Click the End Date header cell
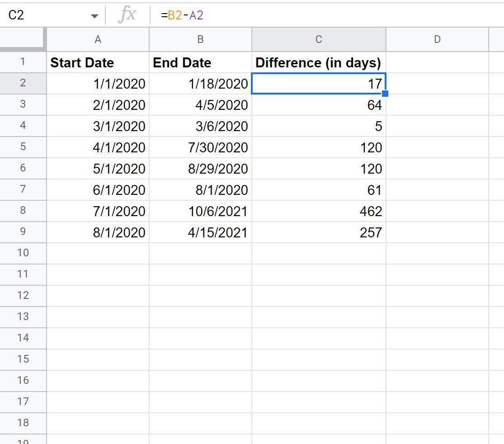This screenshot has height=444, width=504. tap(200, 62)
